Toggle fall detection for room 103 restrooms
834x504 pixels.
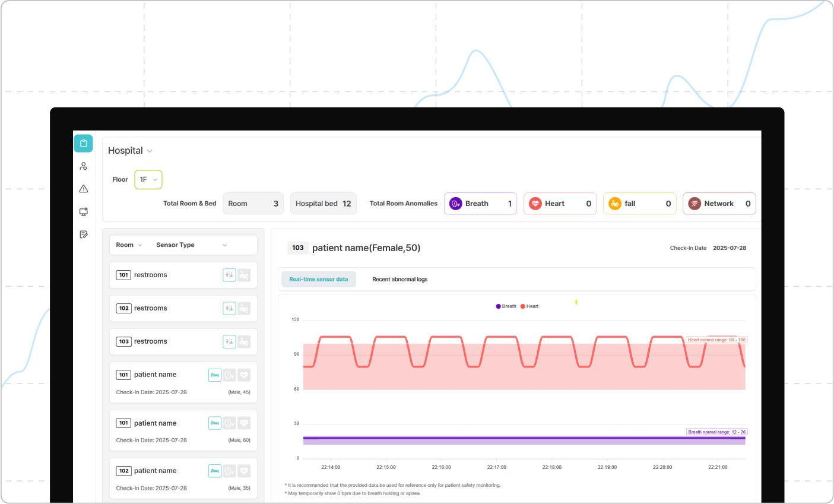pyautogui.click(x=243, y=341)
